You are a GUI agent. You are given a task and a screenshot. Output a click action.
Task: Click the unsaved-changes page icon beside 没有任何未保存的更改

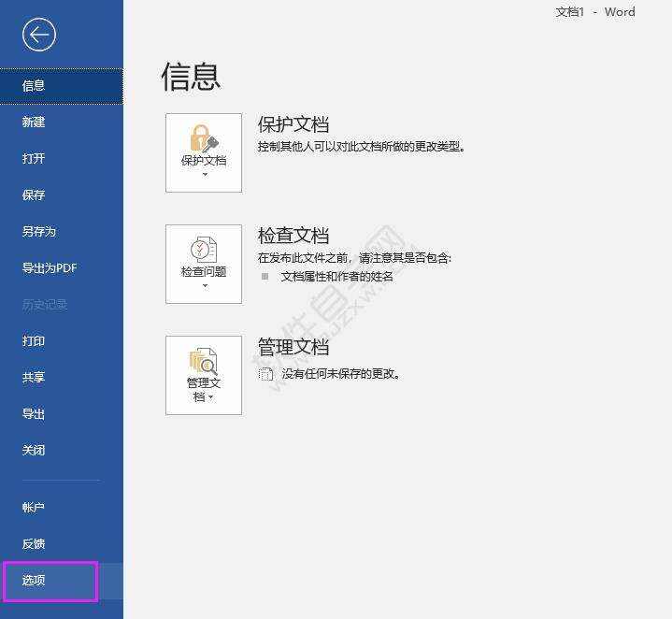pos(265,374)
